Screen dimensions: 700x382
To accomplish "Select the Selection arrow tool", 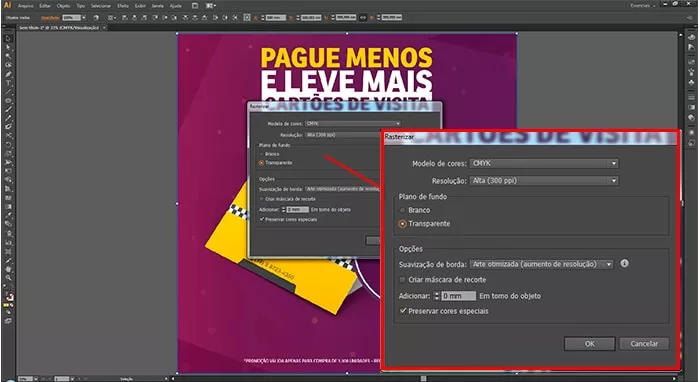I will 8,39.
